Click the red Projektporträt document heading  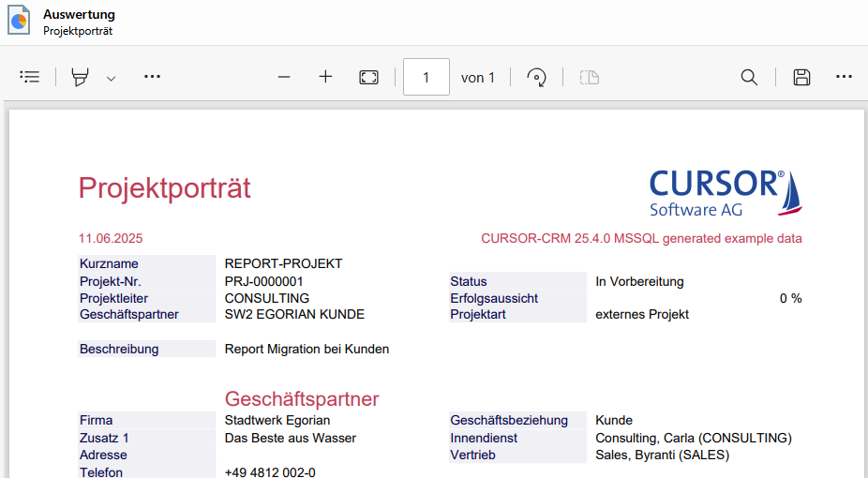point(164,188)
